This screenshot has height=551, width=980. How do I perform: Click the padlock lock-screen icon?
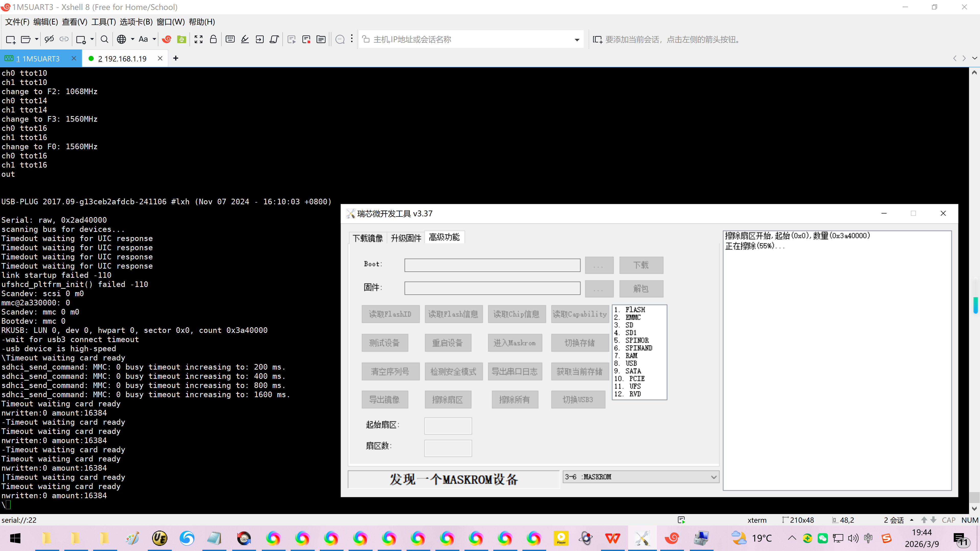coord(213,40)
